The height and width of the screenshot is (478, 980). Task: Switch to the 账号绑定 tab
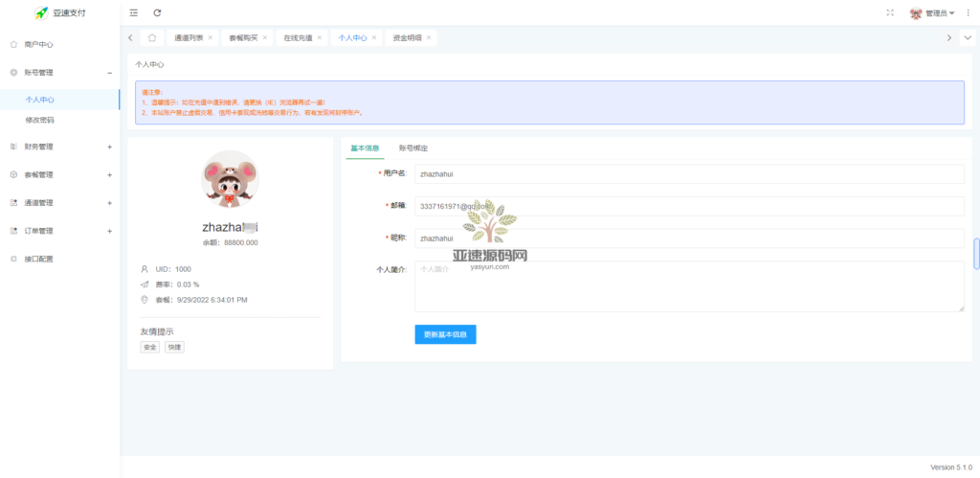pyautogui.click(x=413, y=148)
